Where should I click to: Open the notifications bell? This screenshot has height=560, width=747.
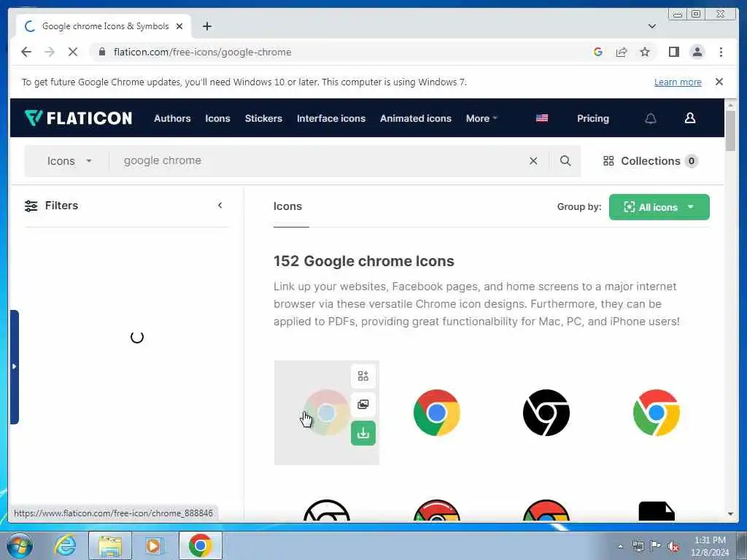click(650, 119)
